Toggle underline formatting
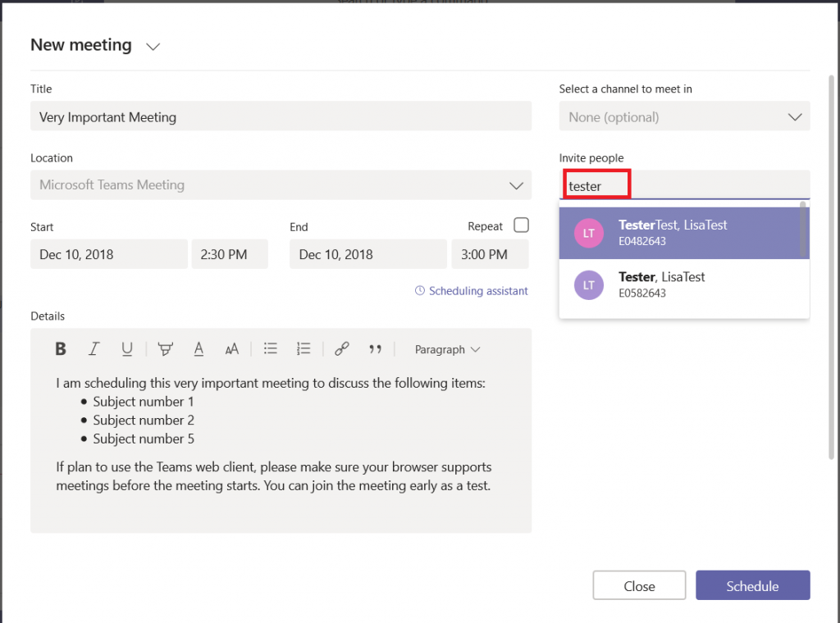This screenshot has width=840, height=623. (x=127, y=348)
